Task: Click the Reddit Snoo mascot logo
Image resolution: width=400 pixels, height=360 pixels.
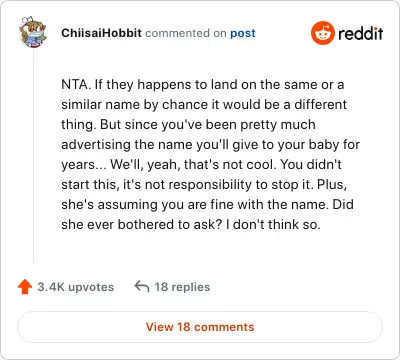Action: 322,33
